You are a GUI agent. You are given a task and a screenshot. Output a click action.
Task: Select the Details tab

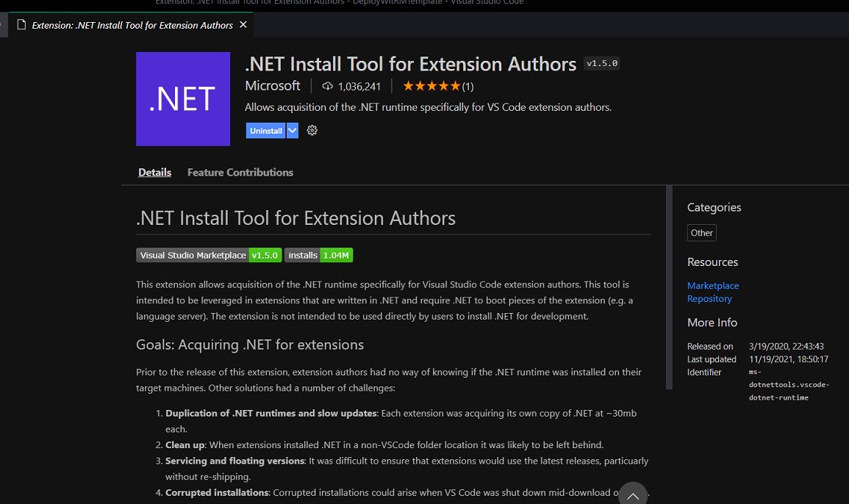[154, 172]
